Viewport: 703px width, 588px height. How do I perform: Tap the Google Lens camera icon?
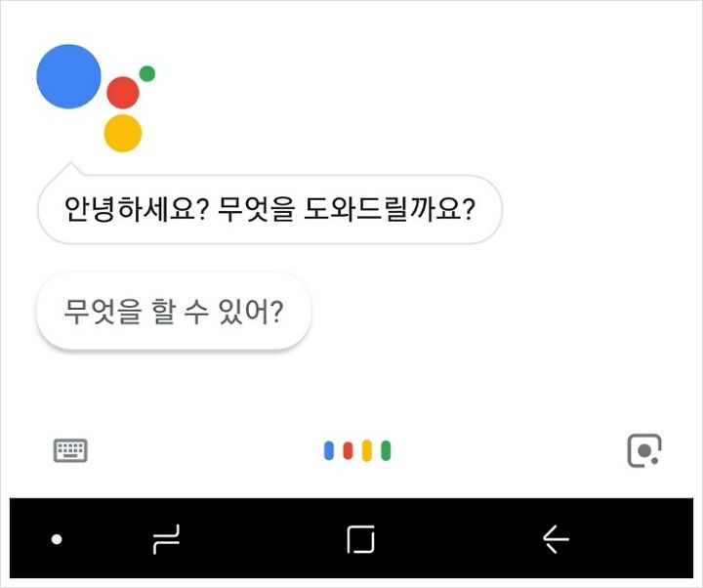pos(644,450)
